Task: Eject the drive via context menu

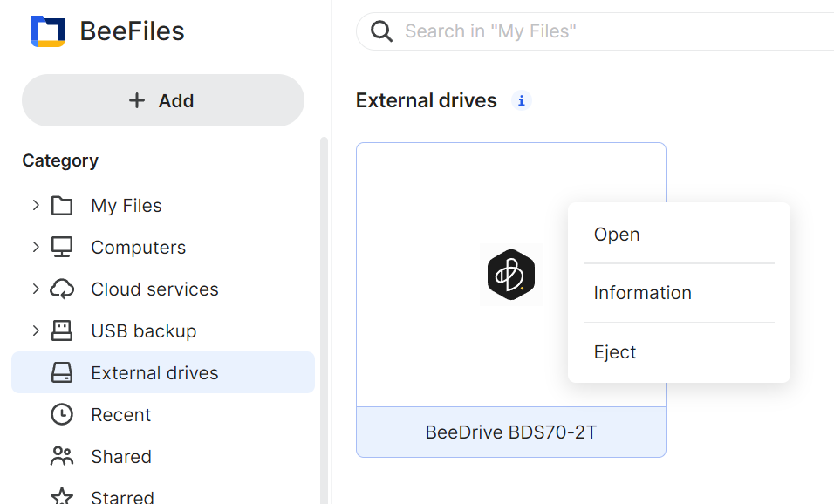Action: click(x=615, y=352)
